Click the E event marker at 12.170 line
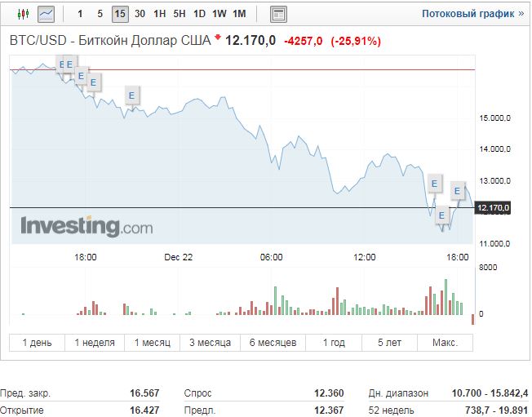The image size is (532, 417). pyautogui.click(x=441, y=215)
